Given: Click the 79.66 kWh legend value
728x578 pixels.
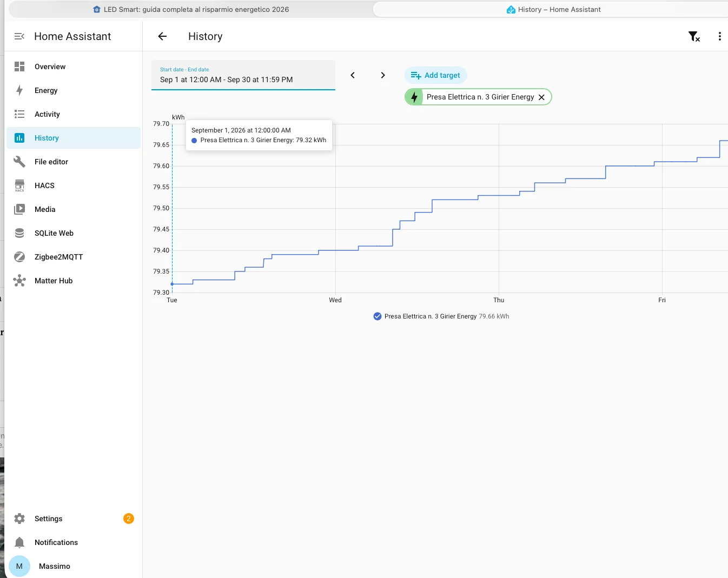Looking at the screenshot, I should (494, 316).
